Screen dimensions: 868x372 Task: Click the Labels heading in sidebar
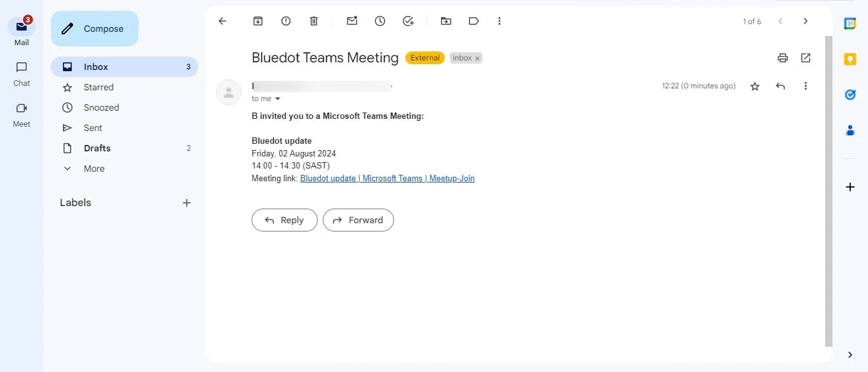(x=76, y=203)
